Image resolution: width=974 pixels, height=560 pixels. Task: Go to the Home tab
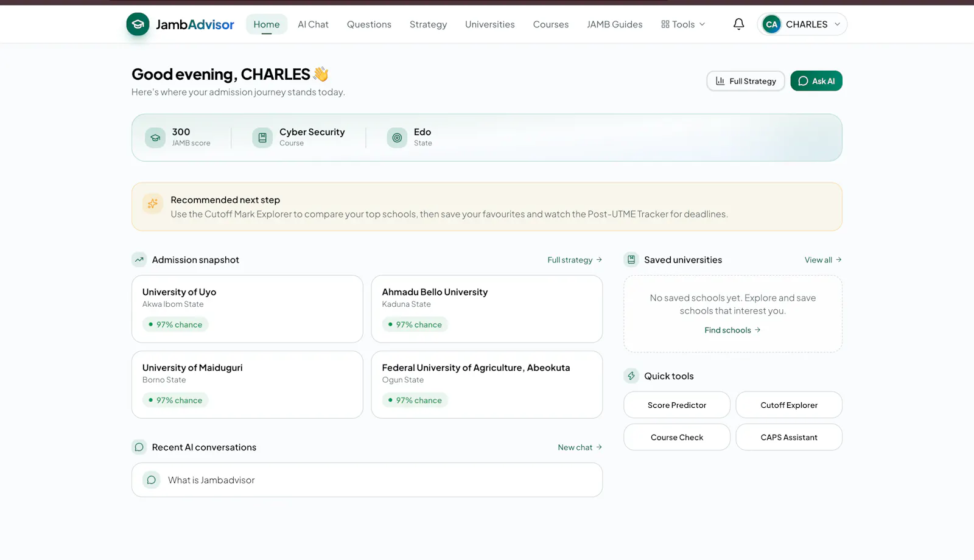coord(267,24)
